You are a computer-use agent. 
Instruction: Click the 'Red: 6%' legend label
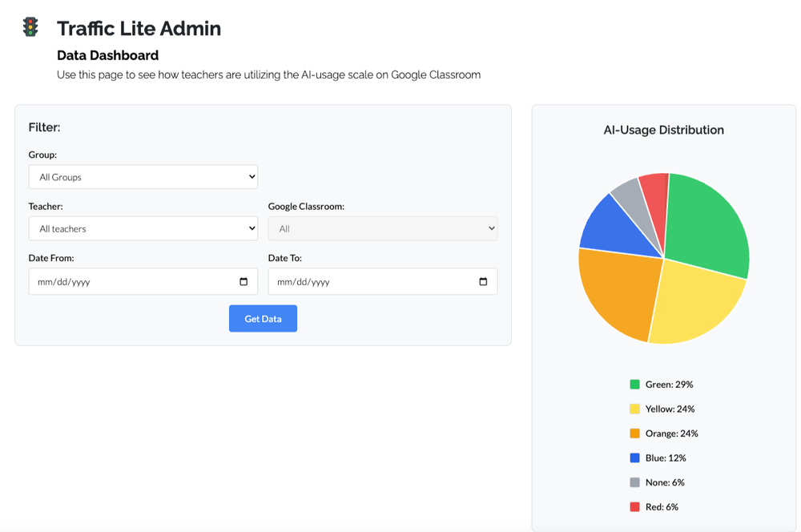tap(662, 507)
